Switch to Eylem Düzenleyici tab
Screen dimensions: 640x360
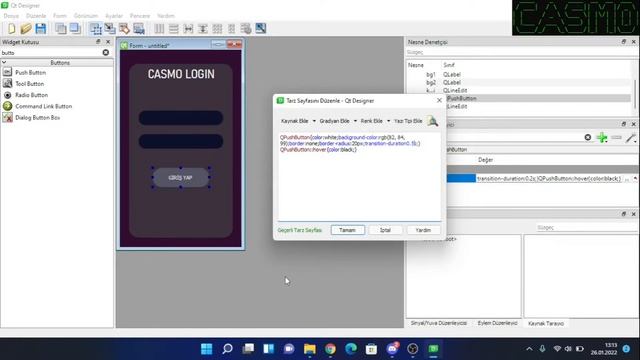click(x=498, y=323)
